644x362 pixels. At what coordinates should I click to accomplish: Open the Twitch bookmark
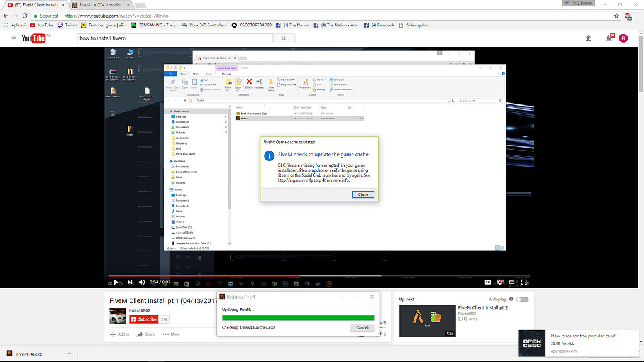click(67, 25)
